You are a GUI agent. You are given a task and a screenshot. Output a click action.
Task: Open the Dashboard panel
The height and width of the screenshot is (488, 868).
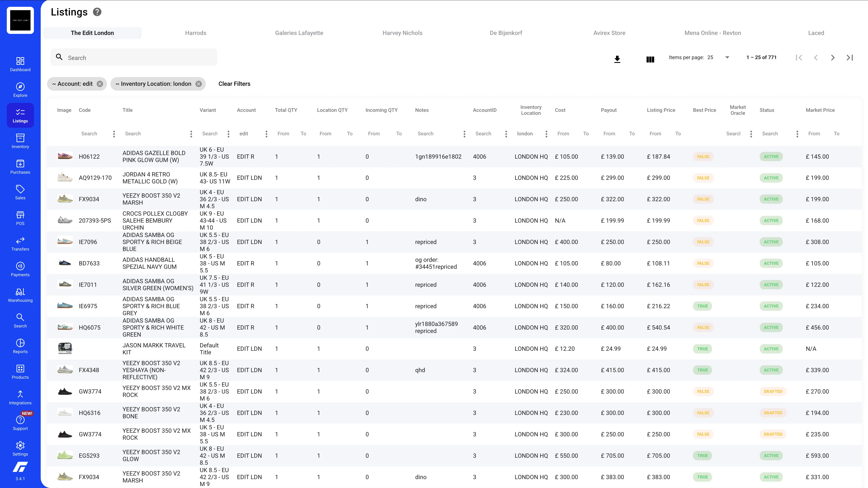(x=20, y=64)
